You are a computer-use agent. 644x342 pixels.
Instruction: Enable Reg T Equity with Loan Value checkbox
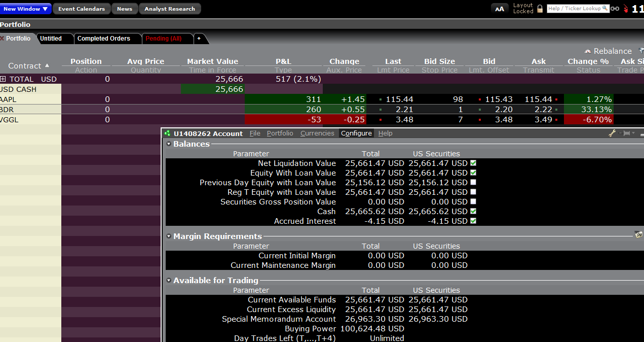473,192
